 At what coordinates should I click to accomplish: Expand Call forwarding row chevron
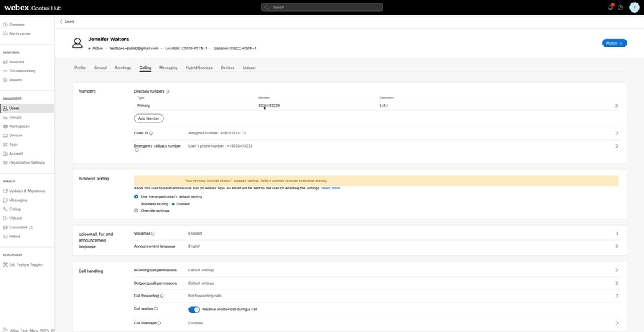pyautogui.click(x=616, y=296)
